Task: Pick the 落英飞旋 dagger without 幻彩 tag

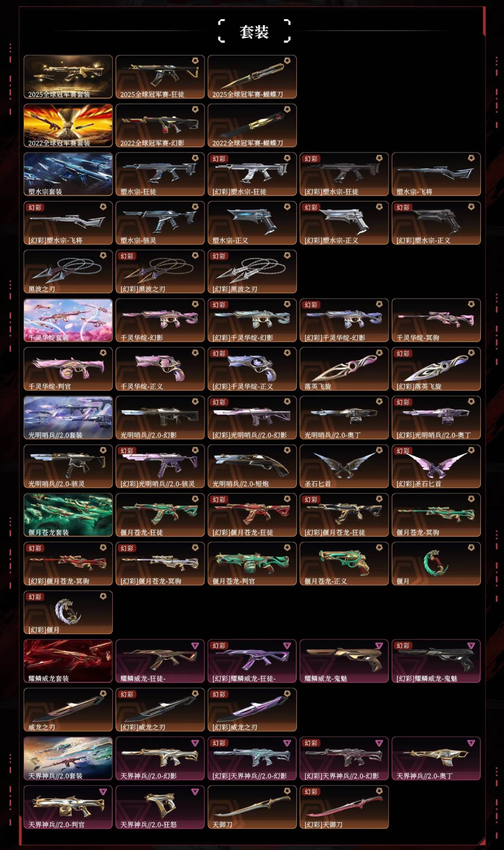Action: point(344,369)
